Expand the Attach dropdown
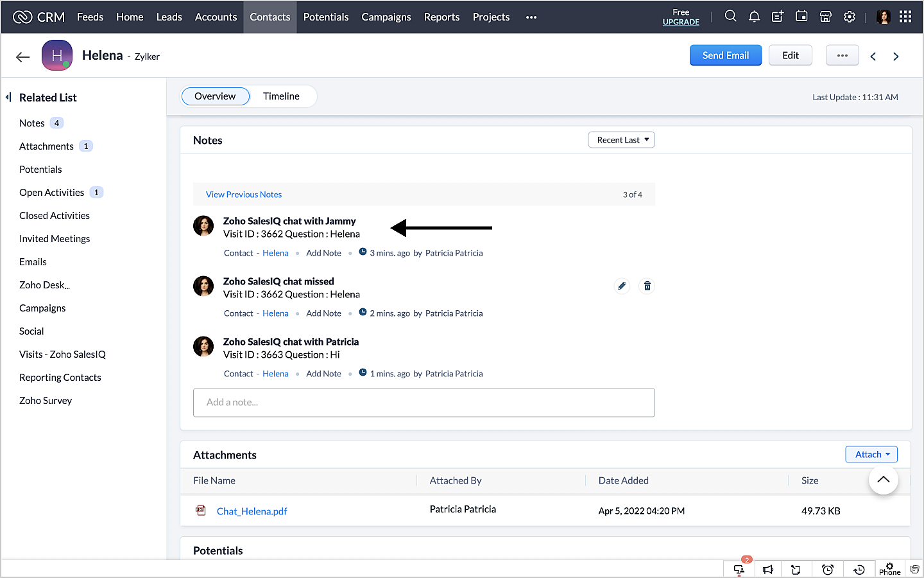Viewport: 924px width, 578px height. coord(871,455)
